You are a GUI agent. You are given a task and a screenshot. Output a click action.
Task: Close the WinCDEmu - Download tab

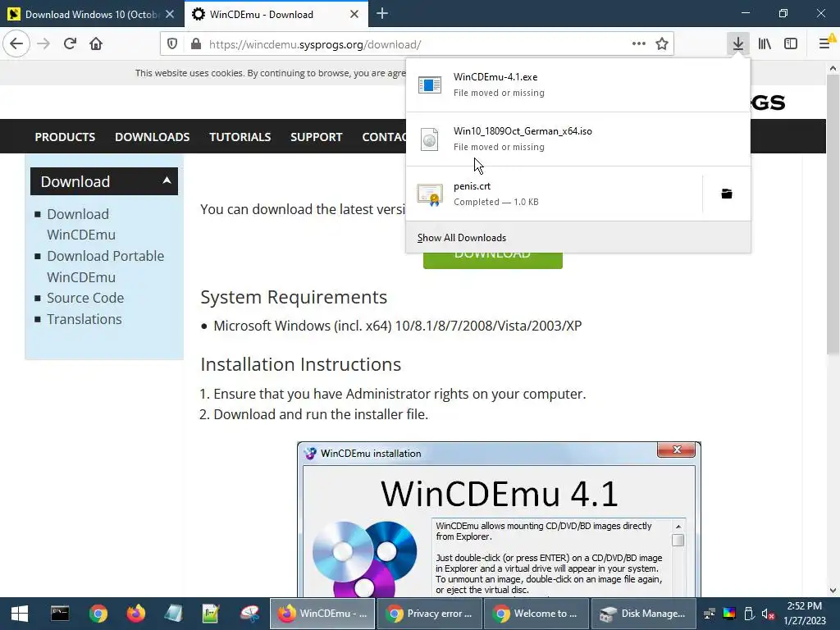(354, 15)
